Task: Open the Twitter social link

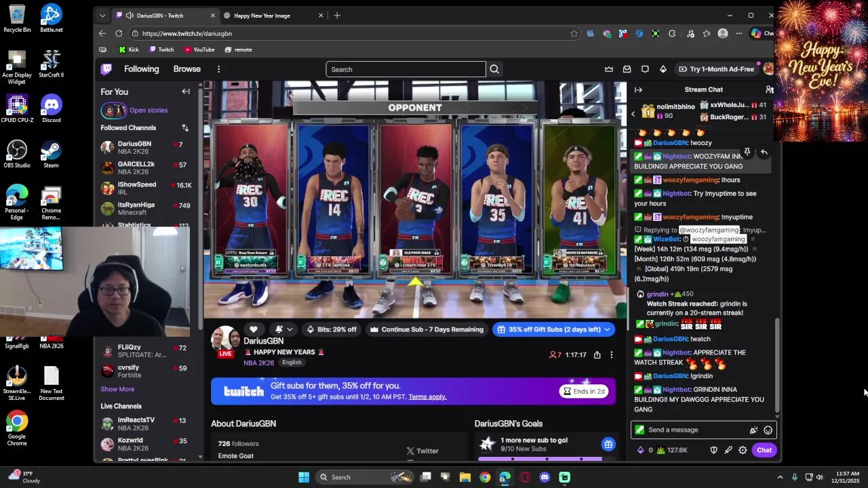Action: 422,451
